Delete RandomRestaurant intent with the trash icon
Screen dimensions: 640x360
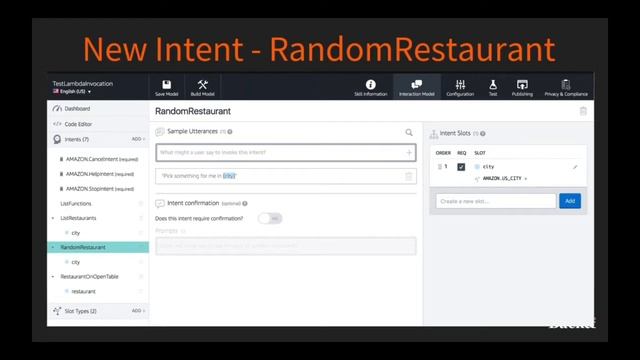(583, 111)
